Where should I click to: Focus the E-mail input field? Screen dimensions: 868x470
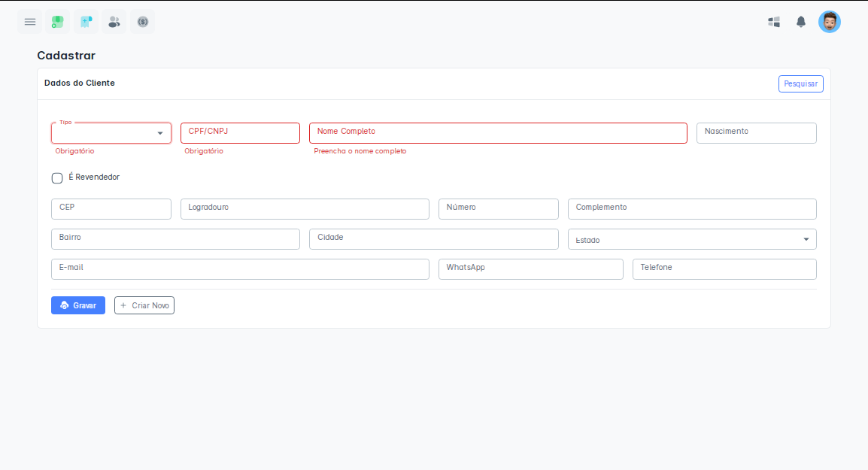pyautogui.click(x=240, y=269)
